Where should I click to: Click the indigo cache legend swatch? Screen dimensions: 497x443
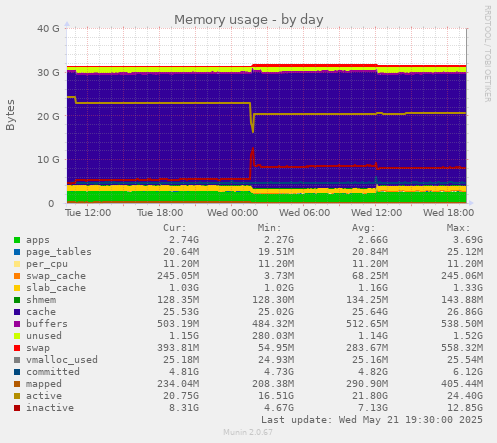pyautogui.click(x=17, y=312)
